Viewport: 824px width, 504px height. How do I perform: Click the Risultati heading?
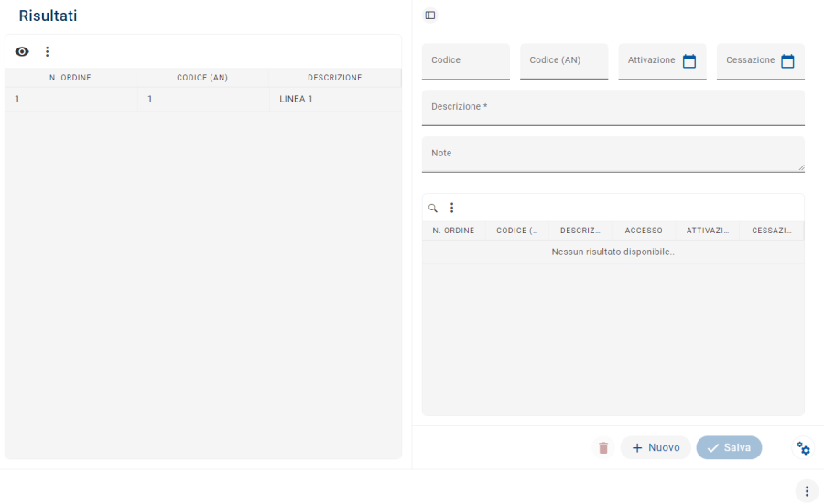(x=48, y=16)
